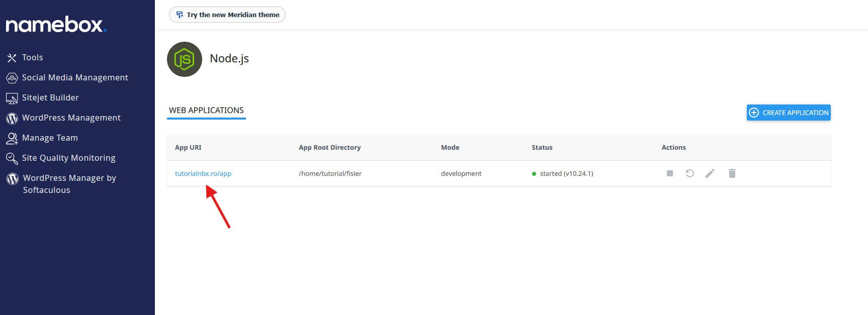Edit the tutorialnbx.ro/app application

coord(710,173)
